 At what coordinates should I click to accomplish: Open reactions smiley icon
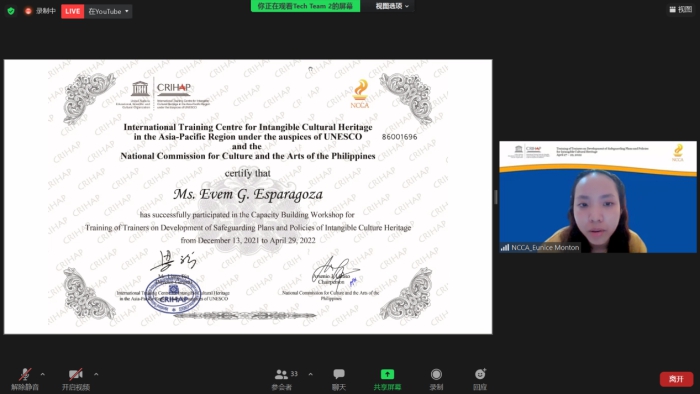(480, 373)
